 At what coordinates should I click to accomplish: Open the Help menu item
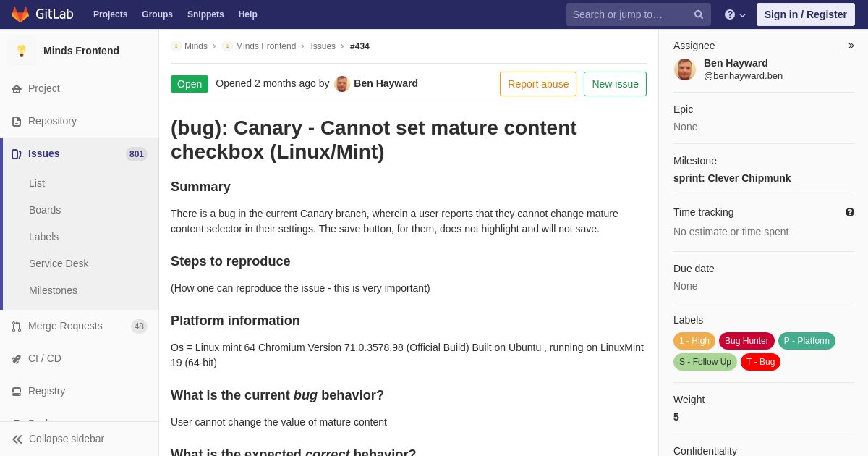point(248,14)
